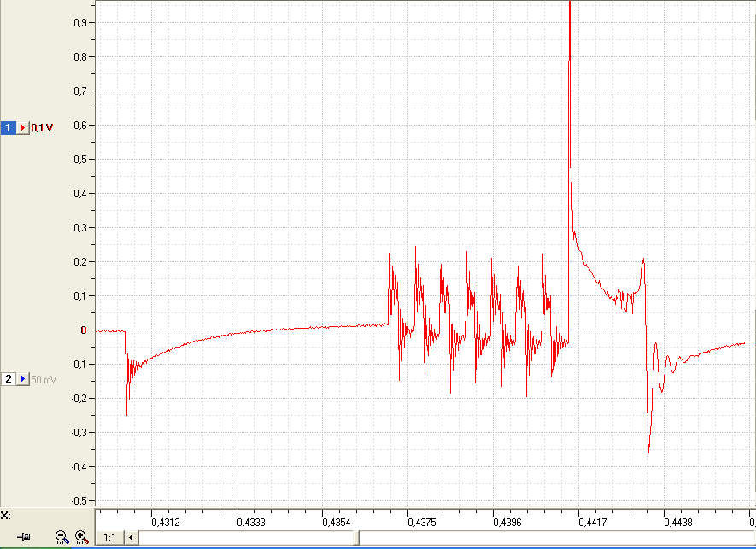Viewport: 756px width, 549px height.
Task: Click the left arrow on the horizontal scrollbar
Action: (x=132, y=537)
